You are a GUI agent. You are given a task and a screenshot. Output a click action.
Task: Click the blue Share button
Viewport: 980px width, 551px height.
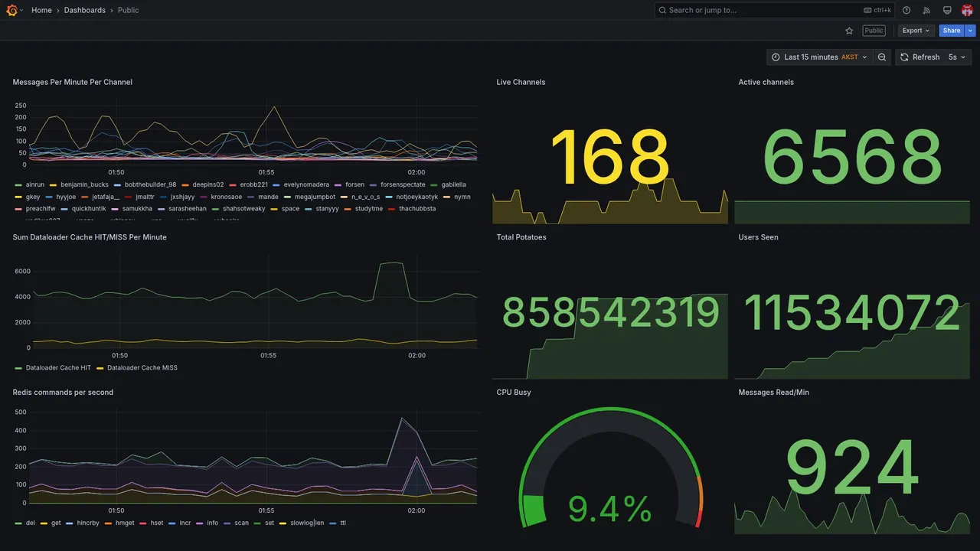point(952,31)
